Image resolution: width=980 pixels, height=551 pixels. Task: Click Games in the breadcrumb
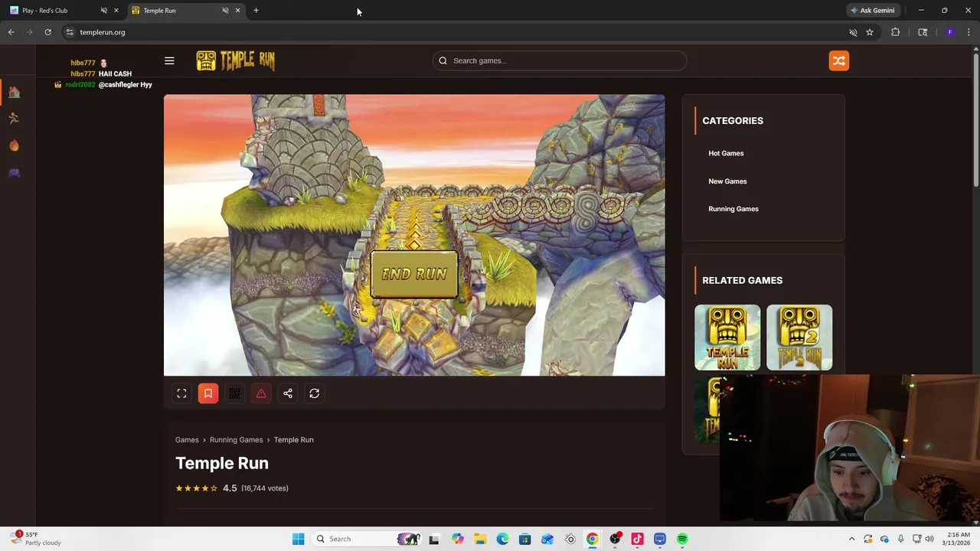coord(187,440)
